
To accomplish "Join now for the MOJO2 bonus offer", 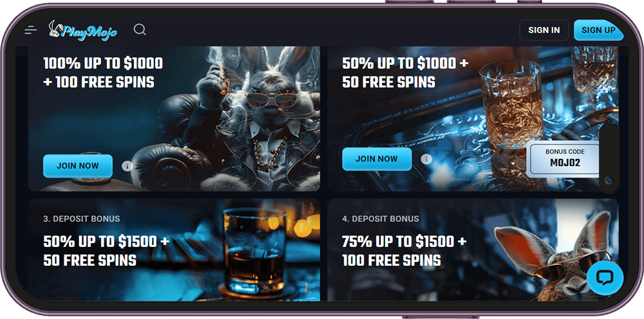I will point(377,159).
